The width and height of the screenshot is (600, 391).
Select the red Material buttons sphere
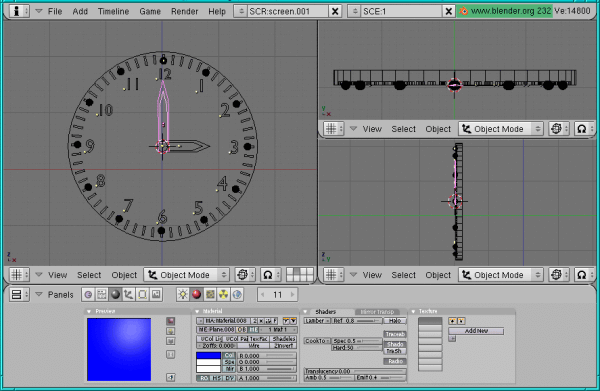click(196, 295)
